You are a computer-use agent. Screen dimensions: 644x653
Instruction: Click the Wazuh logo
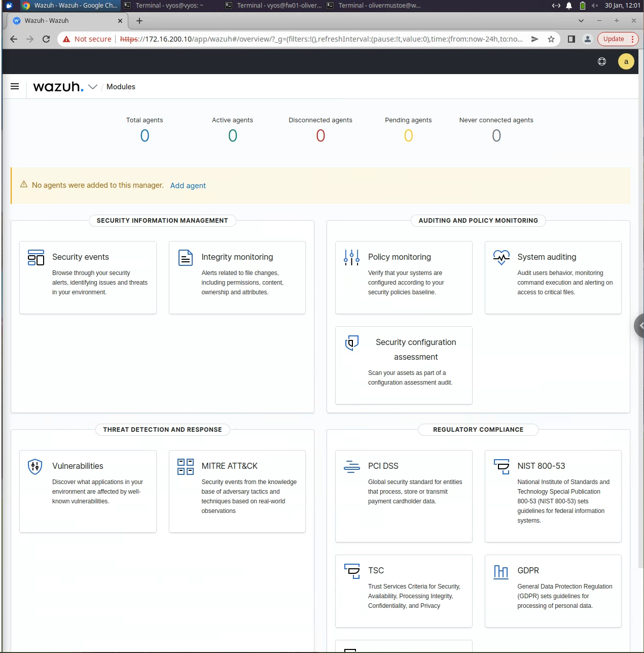[x=58, y=87]
